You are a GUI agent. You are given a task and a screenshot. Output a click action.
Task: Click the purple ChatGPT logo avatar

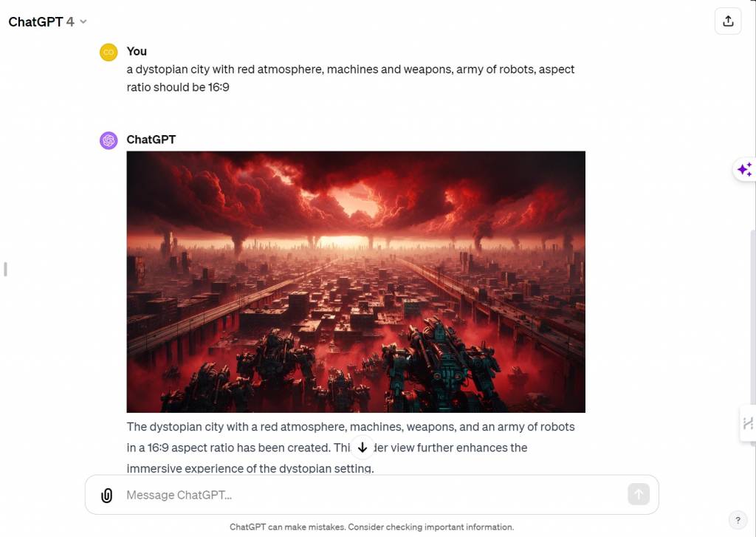click(109, 140)
